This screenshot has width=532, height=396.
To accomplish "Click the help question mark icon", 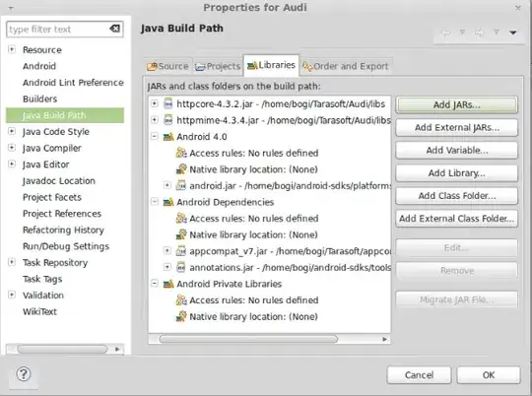I will pos(24,374).
